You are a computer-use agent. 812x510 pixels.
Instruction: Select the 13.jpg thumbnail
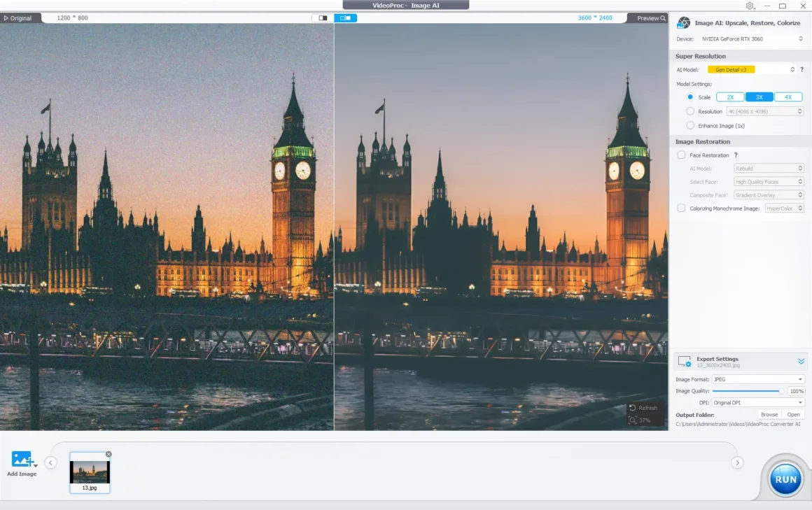tap(90, 472)
